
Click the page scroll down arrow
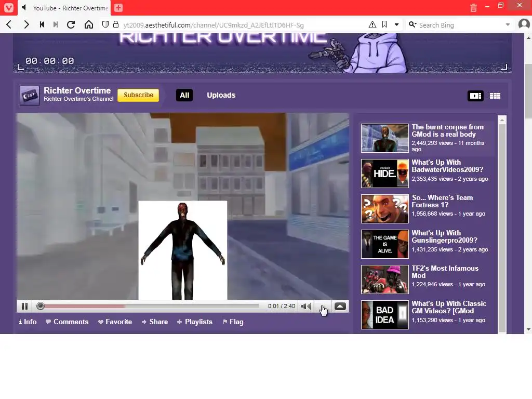(x=528, y=329)
